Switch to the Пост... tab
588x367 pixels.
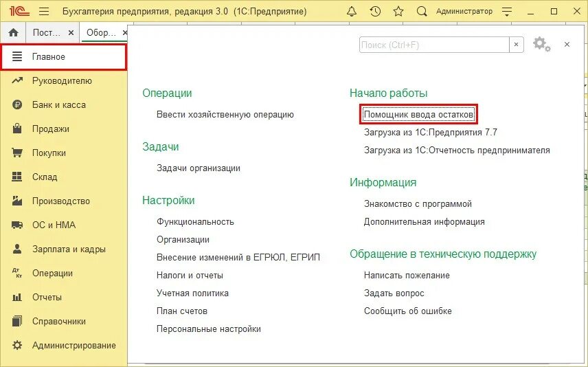[47, 33]
